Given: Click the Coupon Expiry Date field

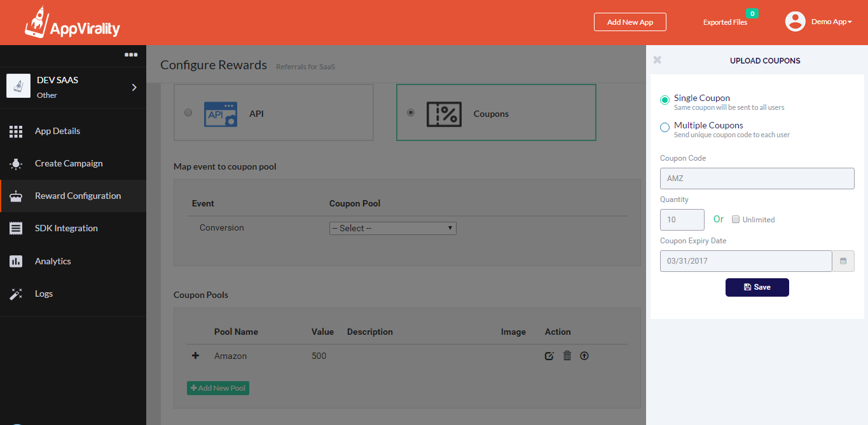Looking at the screenshot, I should [746, 261].
